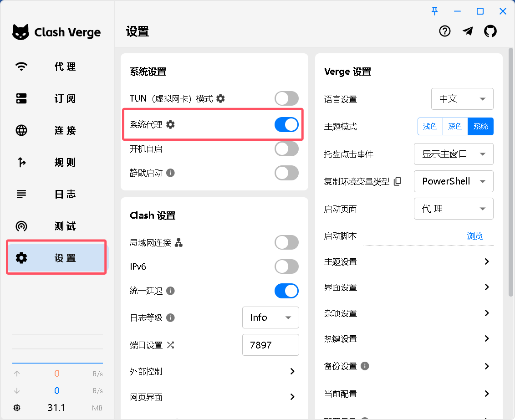Viewport: 515px width, 420px height.
Task: Disable the 系统代理 toggle
Action: tap(286, 124)
